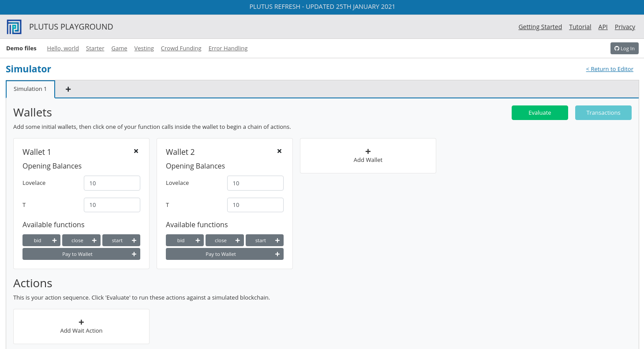Click Return to Editor link

tap(609, 69)
